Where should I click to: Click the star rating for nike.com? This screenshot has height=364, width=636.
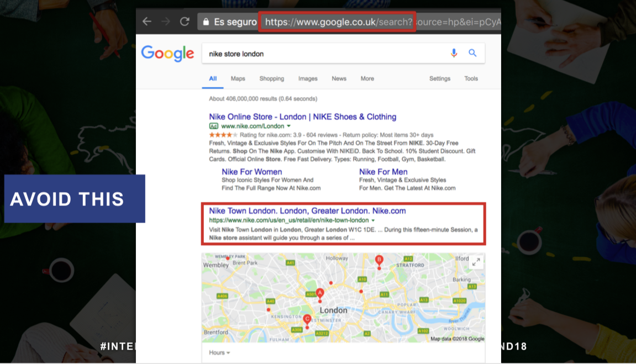coord(223,135)
